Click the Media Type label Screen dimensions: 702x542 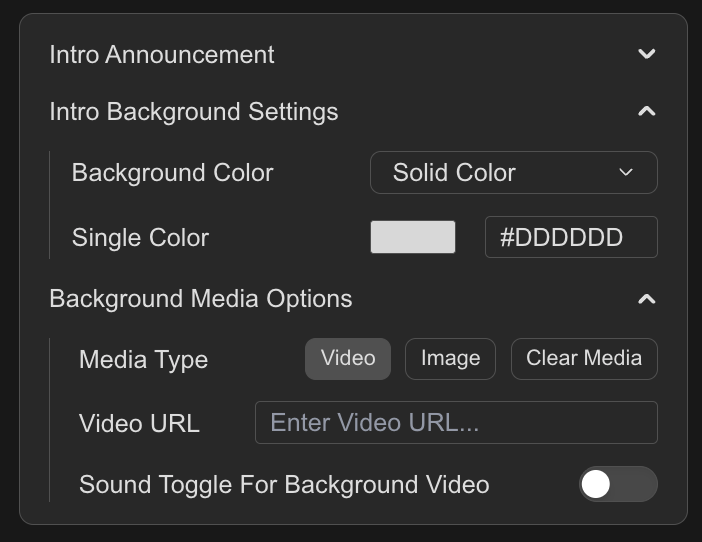[x=143, y=360]
